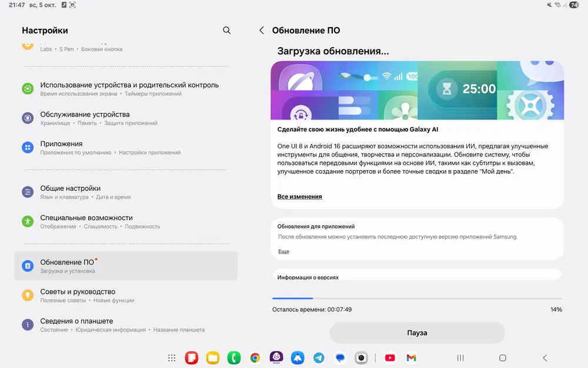This screenshot has width=588, height=368.
Task: Click the One UI 8 banner image
Action: (417, 90)
